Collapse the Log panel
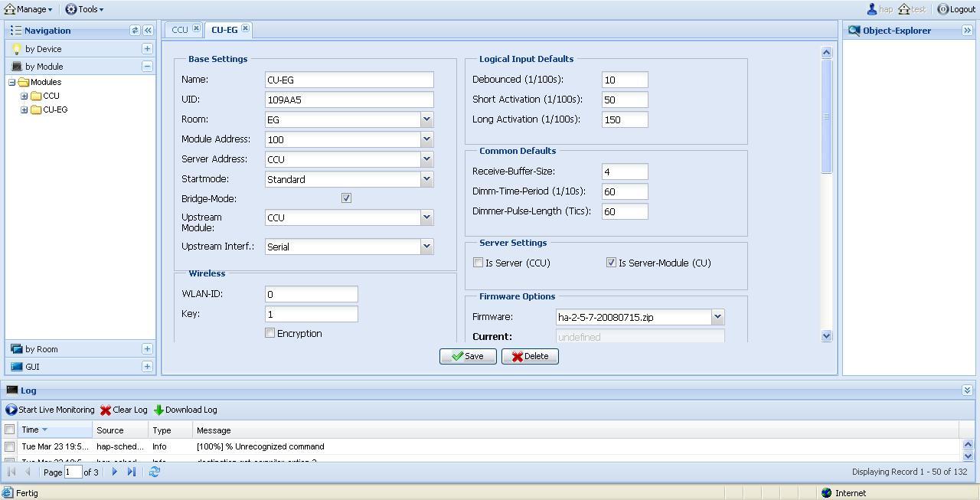 click(x=967, y=391)
